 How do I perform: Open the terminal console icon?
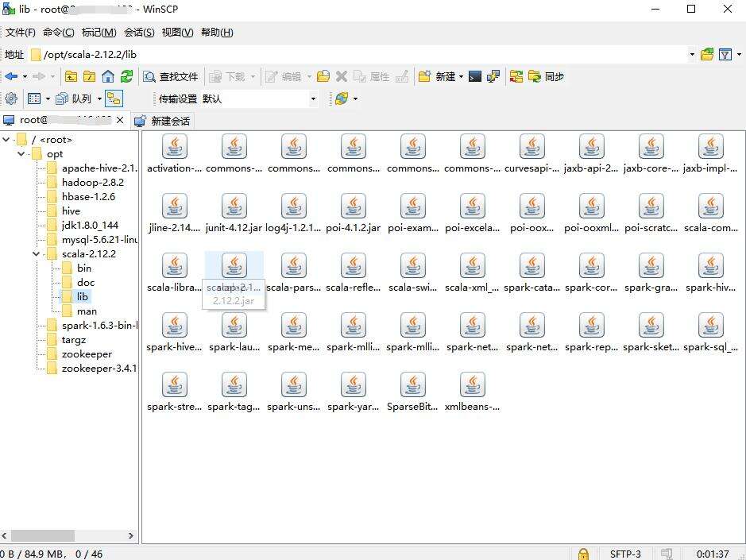pyautogui.click(x=475, y=76)
